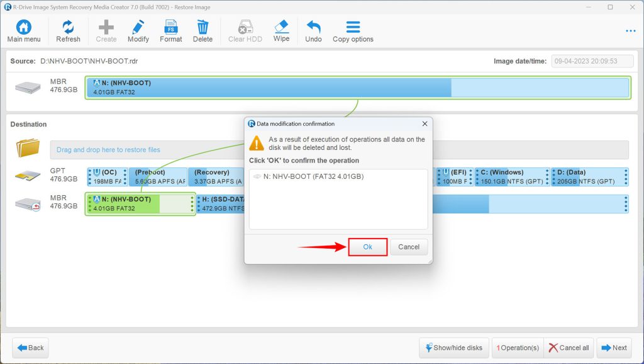Click Show/hide disks button
Viewport: 644px width, 364px height.
point(454,348)
